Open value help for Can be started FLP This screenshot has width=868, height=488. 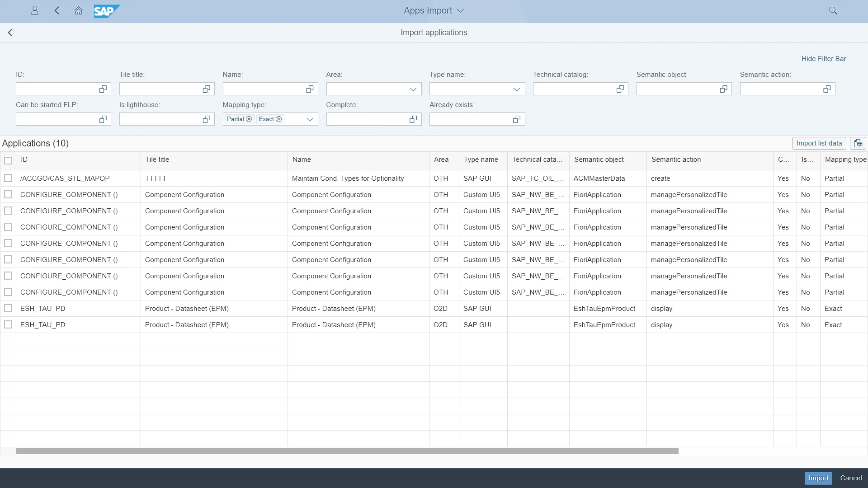(103, 119)
